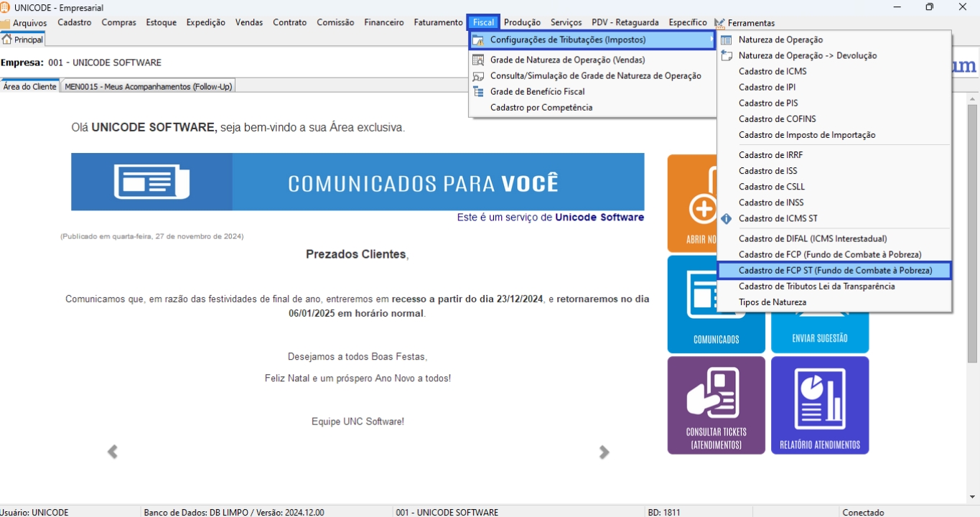
Task: Switch to MEN0015 Meus Acompanhamentos tab
Action: point(148,87)
